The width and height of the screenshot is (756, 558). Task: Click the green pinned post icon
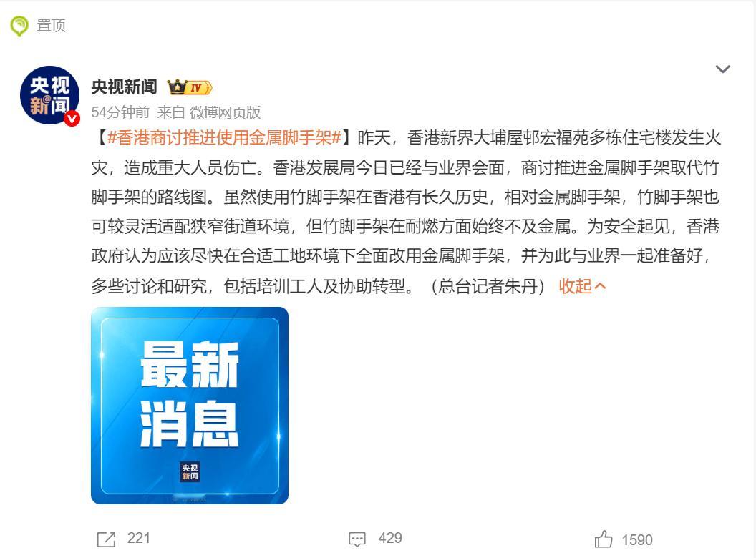[19, 26]
